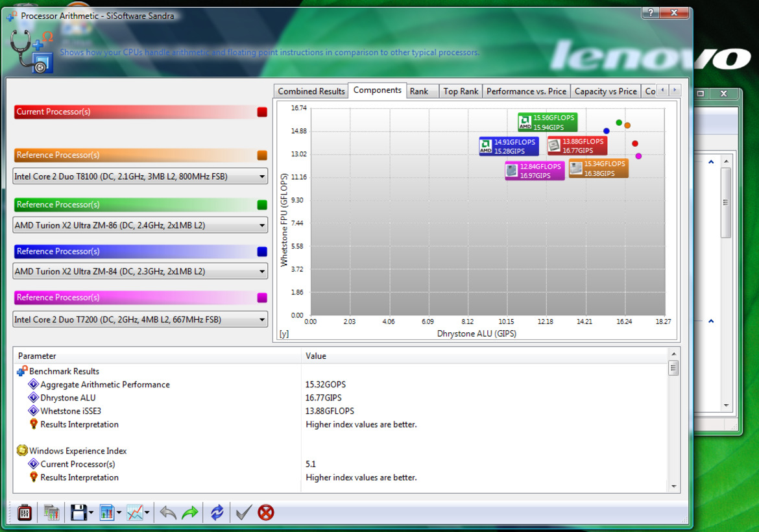The height and width of the screenshot is (532, 759).
Task: Click the stethoscope module icon in header
Action: (x=32, y=51)
